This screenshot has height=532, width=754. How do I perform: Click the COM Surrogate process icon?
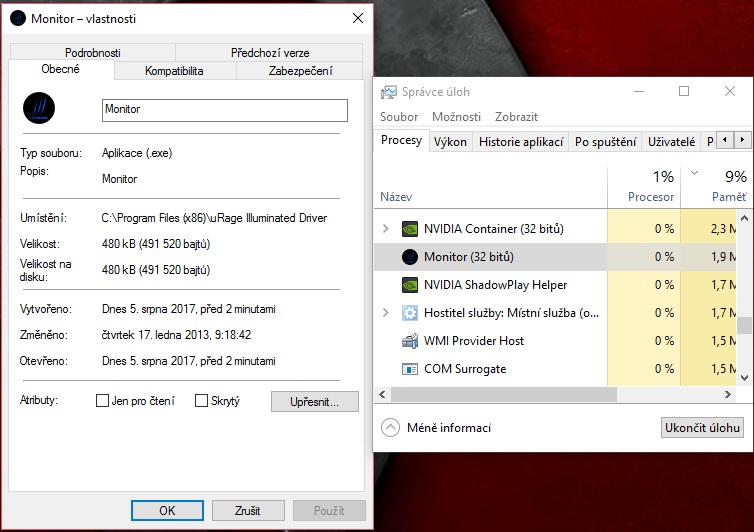[x=409, y=369]
